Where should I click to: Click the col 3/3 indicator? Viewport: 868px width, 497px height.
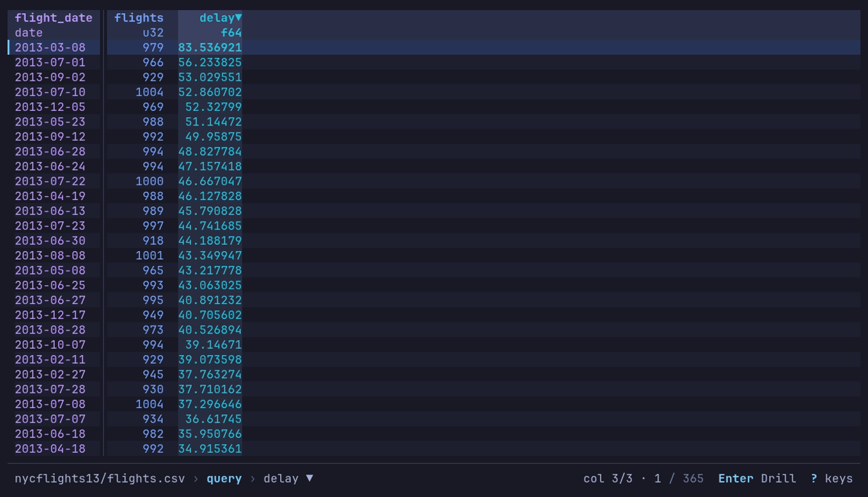click(x=607, y=478)
